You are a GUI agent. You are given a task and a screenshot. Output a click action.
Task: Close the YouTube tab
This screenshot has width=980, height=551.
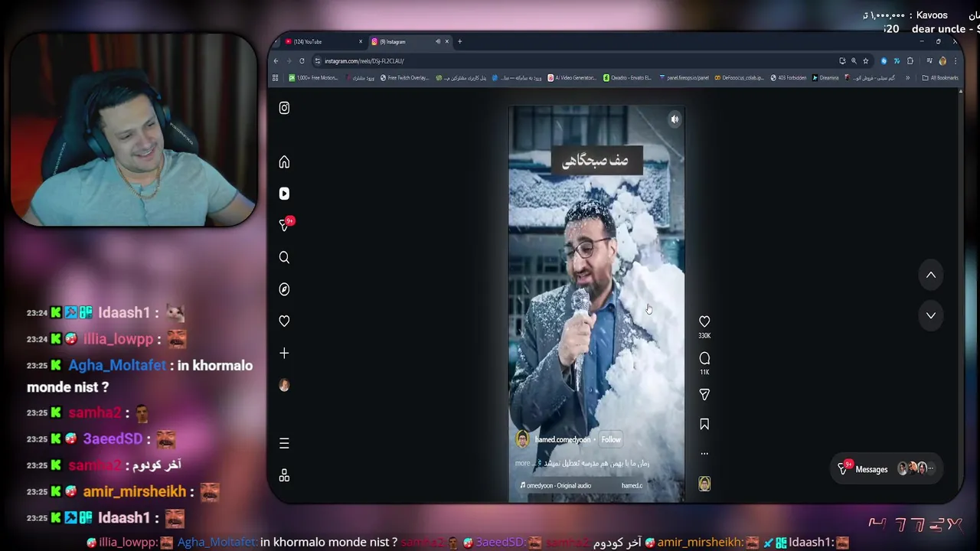pos(361,42)
